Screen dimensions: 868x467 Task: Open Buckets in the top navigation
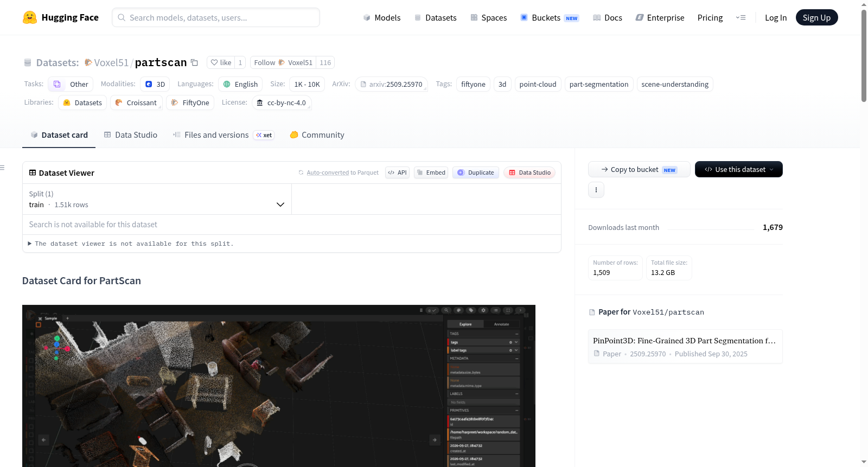click(550, 17)
